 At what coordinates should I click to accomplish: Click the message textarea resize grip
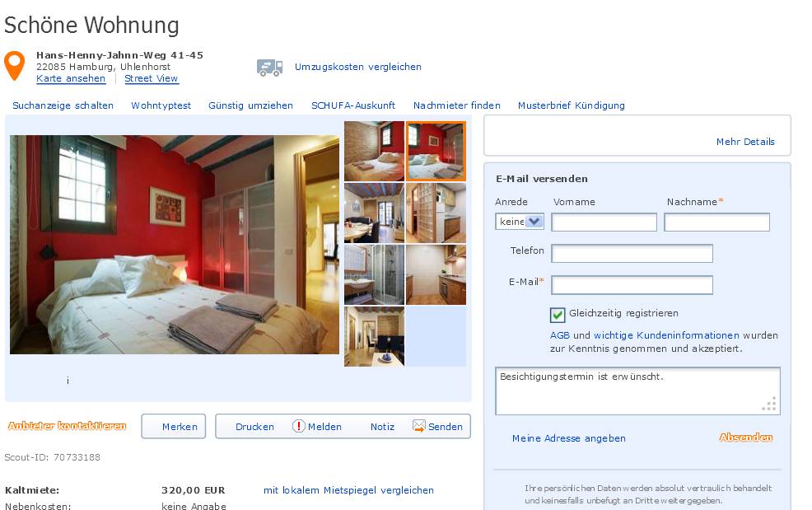[x=769, y=405]
